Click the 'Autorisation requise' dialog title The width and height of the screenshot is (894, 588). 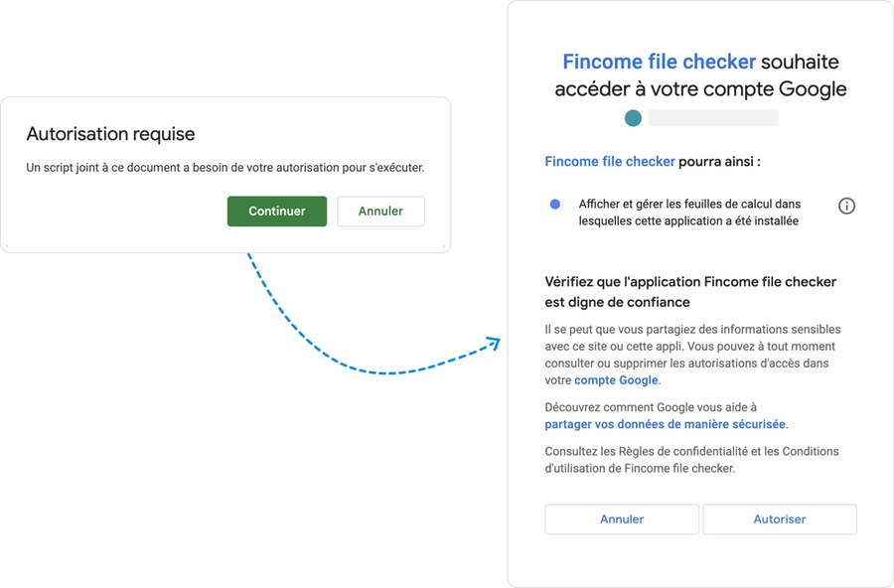pyautogui.click(x=110, y=134)
